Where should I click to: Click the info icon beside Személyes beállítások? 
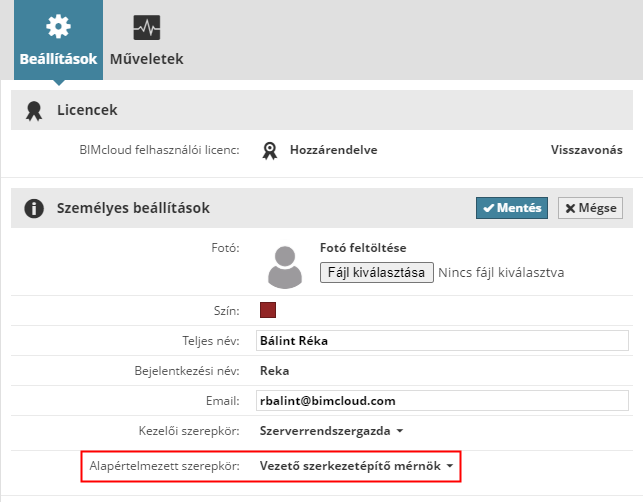click(34, 208)
